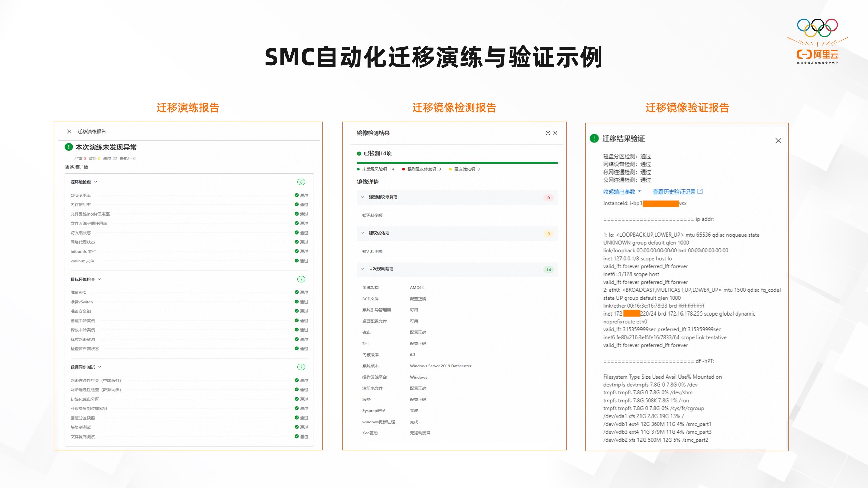Click the 系统架构 AMD64 value
Screen dimensions: 868x488
(417, 288)
